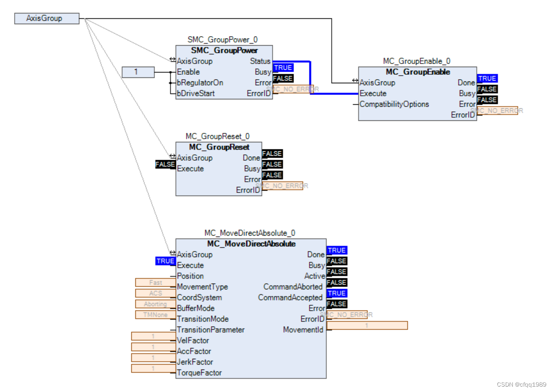Select the MC_MoveDirectAbsolute function block
Screen dimensions: 553x392
point(251,244)
